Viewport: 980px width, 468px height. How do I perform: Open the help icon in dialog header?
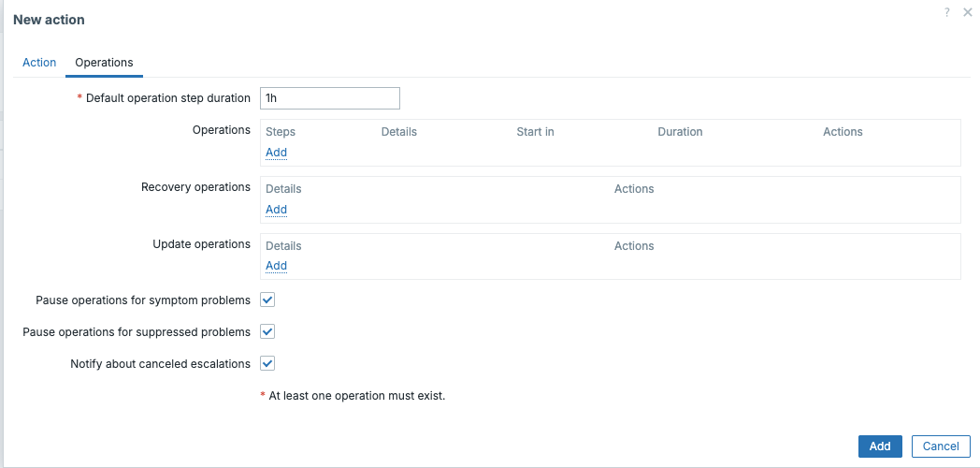coord(947,12)
